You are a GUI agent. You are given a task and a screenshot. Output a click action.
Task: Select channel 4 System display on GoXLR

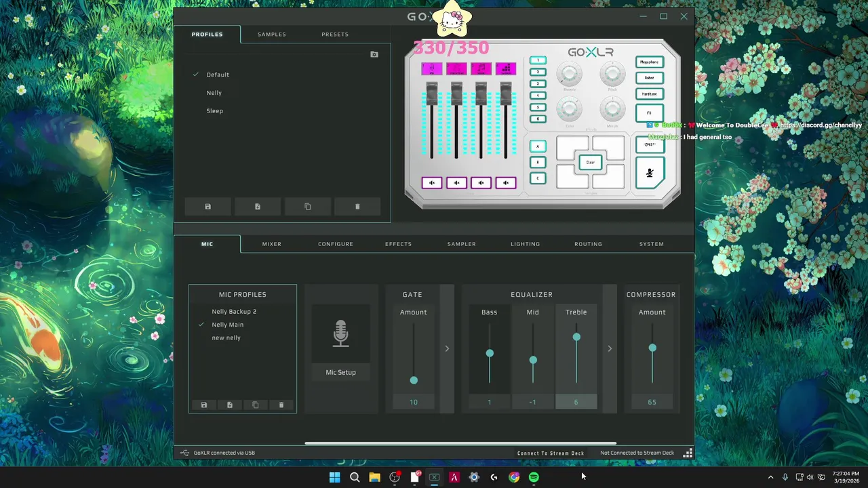505,68
